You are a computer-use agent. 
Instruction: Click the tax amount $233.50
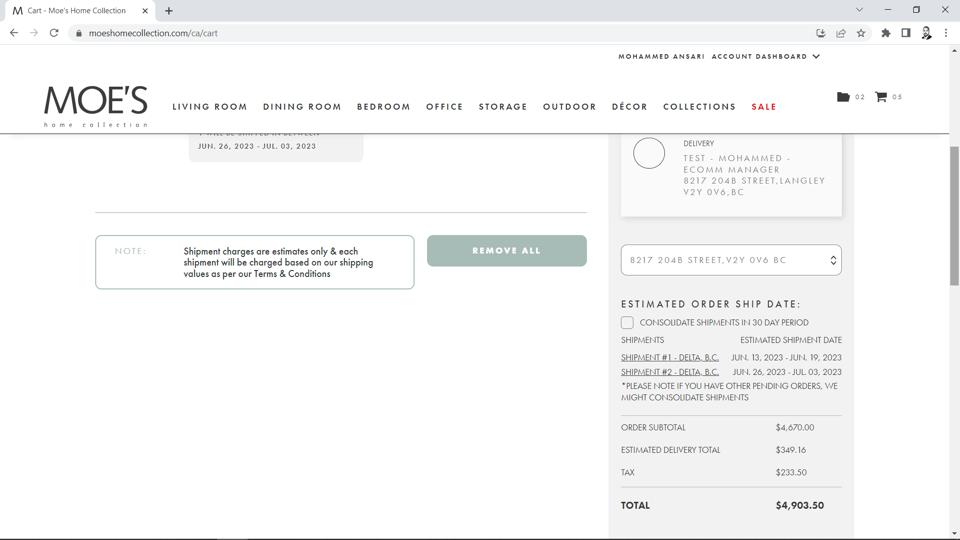tap(791, 472)
